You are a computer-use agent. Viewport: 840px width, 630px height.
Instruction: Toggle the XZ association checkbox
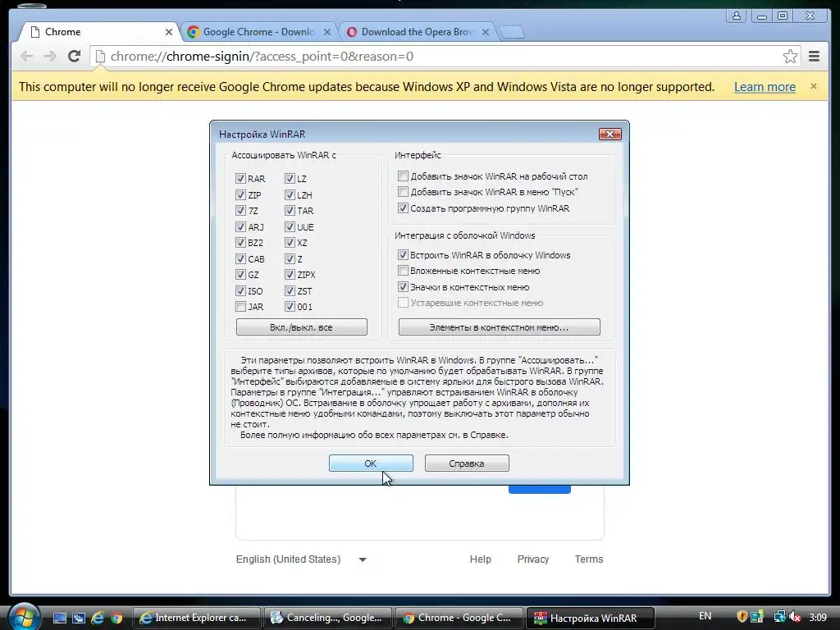click(x=290, y=243)
